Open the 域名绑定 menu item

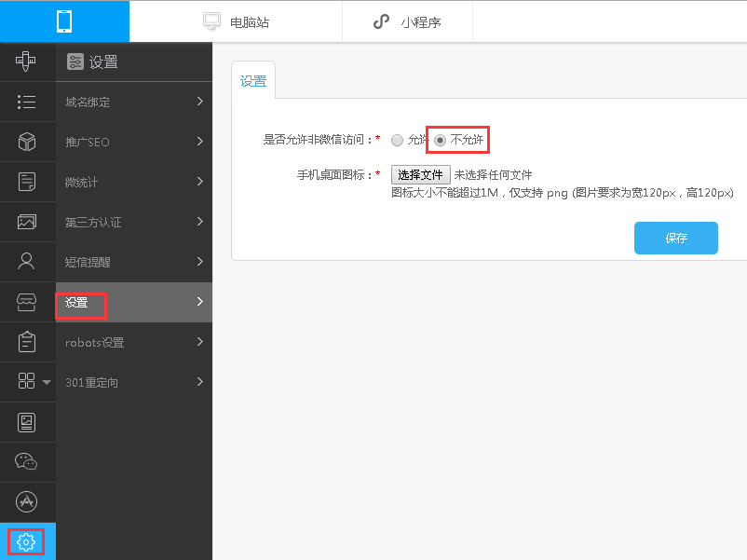tap(134, 102)
